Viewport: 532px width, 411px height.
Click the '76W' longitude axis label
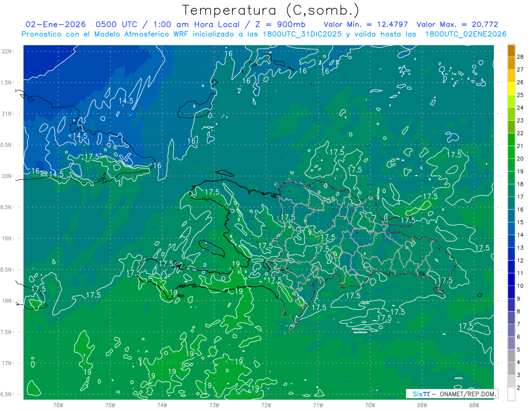point(58,405)
